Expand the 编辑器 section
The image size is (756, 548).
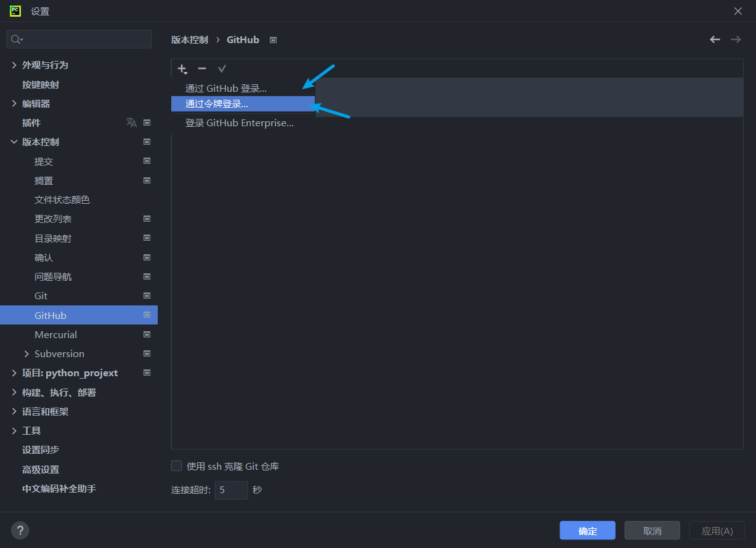(x=14, y=103)
